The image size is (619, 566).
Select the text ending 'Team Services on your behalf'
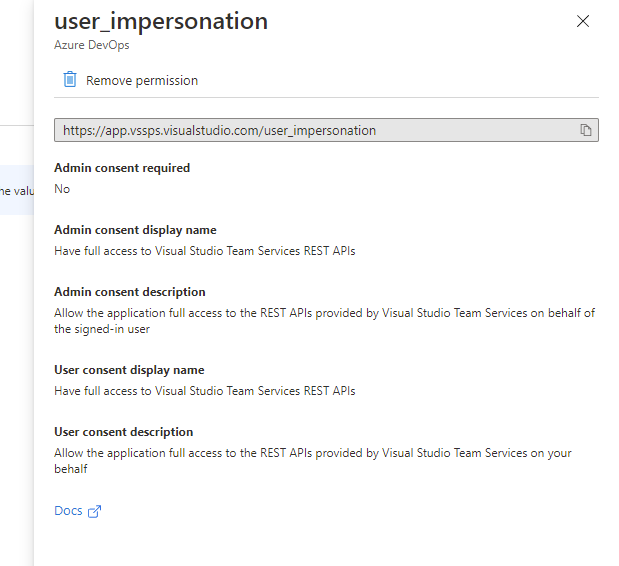(x=313, y=461)
